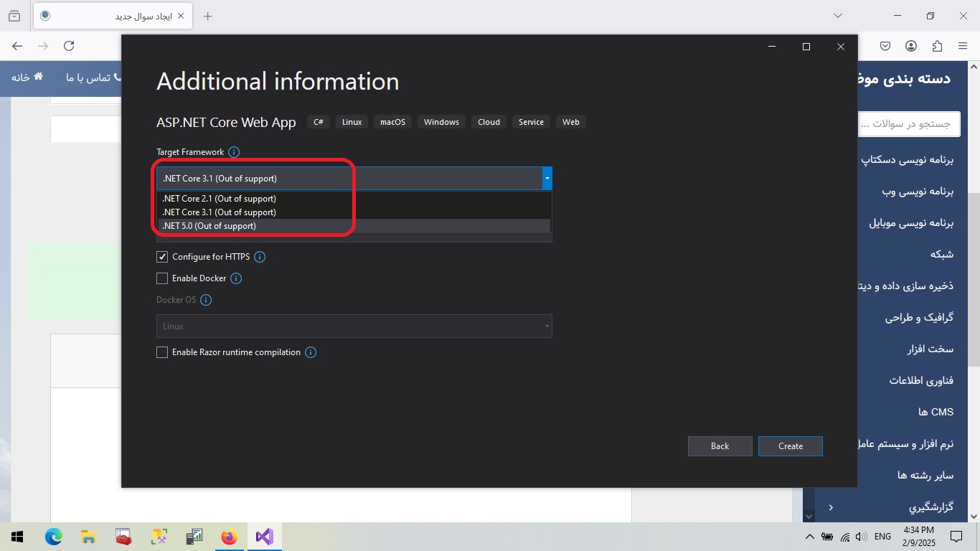
Task: Open برنامه نویسی موبایل category
Action: 911,223
